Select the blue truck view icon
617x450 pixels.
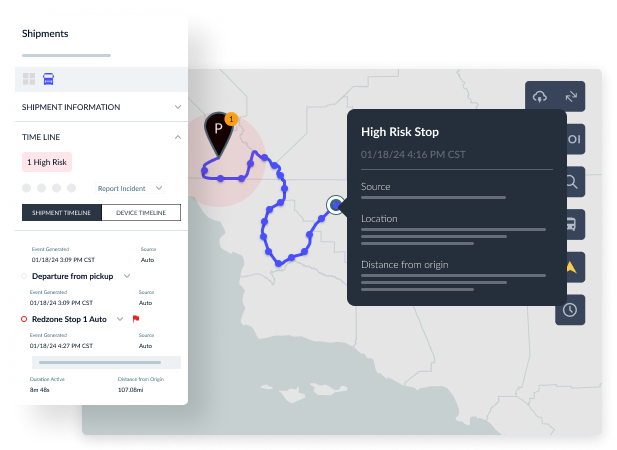pos(48,79)
